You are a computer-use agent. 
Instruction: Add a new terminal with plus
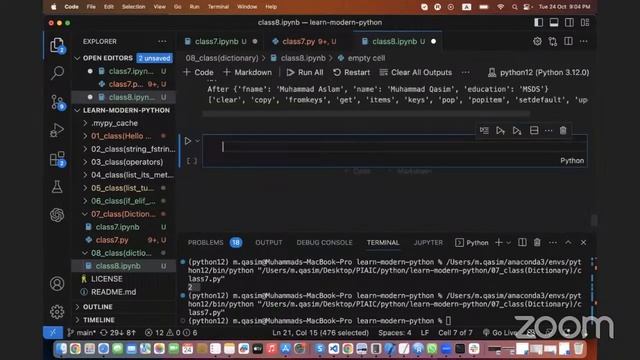[498, 242]
